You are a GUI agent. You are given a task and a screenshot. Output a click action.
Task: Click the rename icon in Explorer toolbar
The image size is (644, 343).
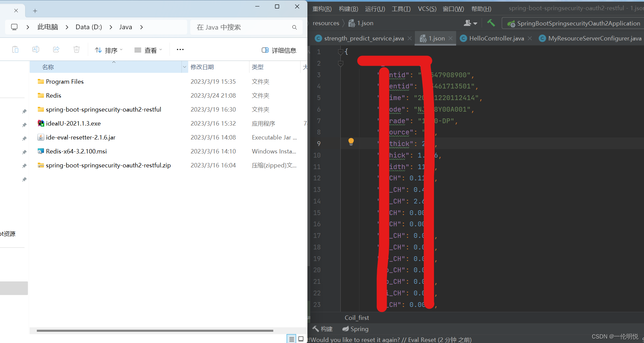35,49
